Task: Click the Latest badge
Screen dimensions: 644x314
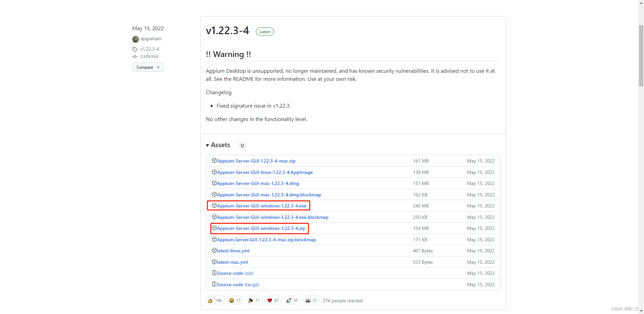Action: pyautogui.click(x=265, y=32)
